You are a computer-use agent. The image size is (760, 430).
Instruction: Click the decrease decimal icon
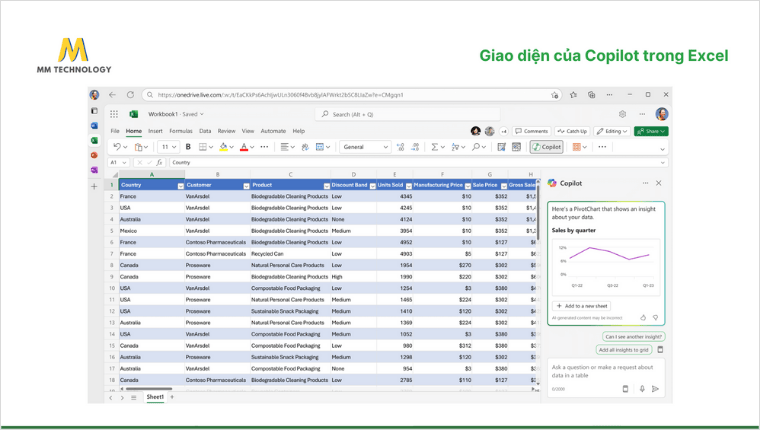click(x=415, y=147)
